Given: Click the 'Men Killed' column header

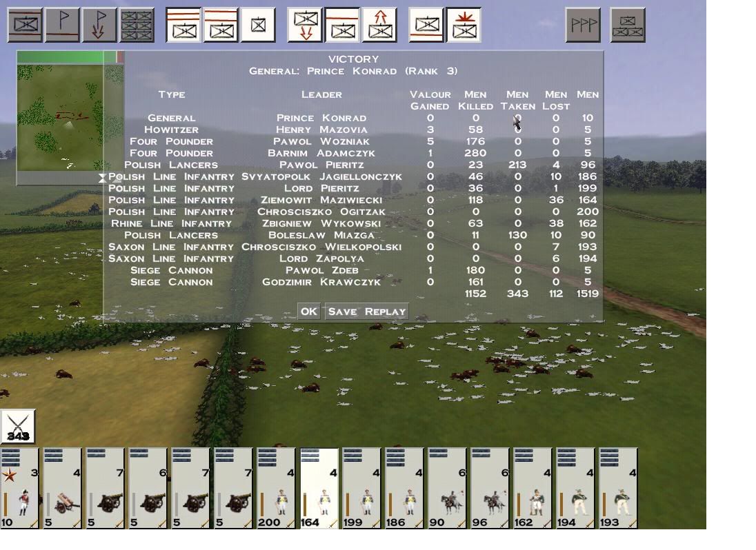Looking at the screenshot, I should (475, 100).
